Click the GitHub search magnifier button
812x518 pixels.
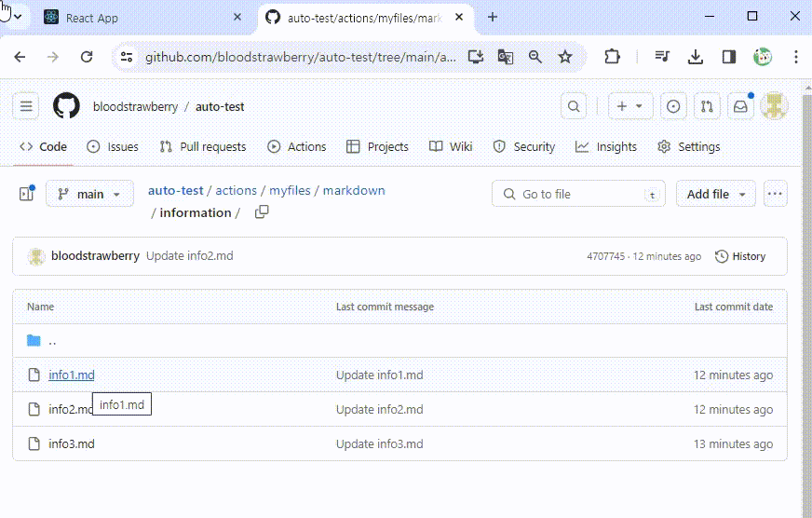click(x=574, y=106)
